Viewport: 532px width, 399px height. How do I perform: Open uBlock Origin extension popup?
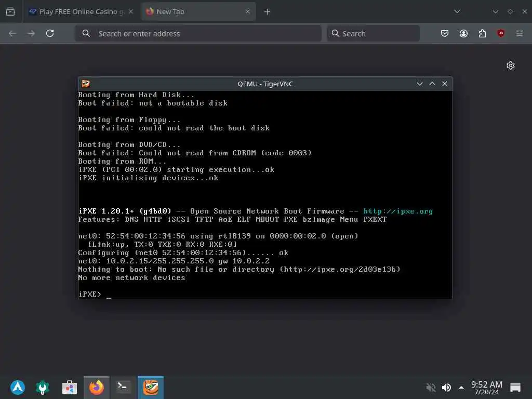501,33
